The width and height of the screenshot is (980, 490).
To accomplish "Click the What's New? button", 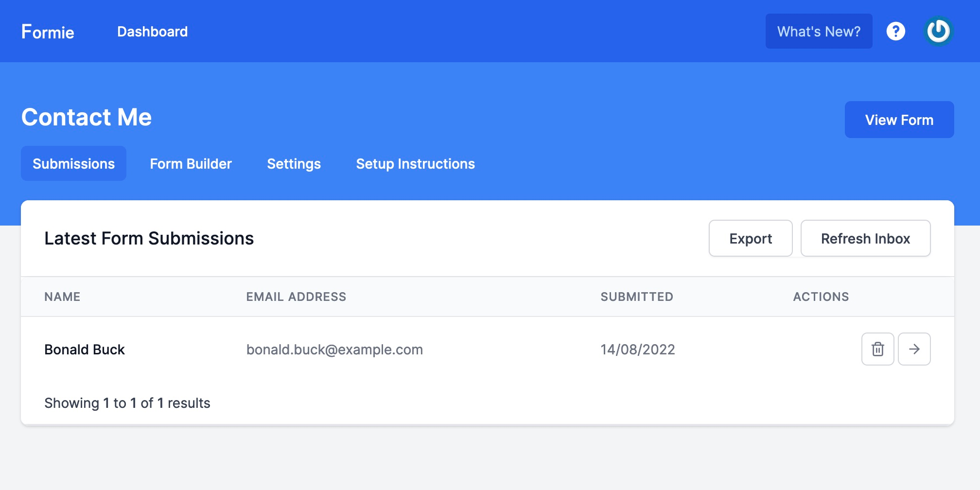I will coord(819,31).
